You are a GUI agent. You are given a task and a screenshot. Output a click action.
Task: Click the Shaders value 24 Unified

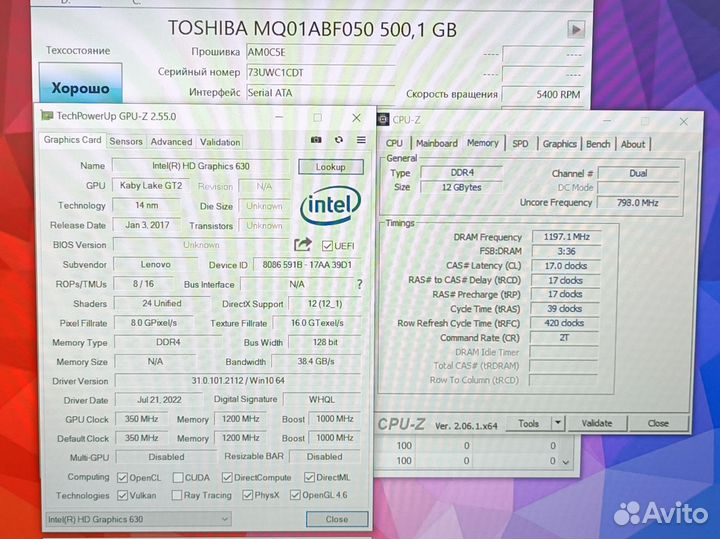[162, 303]
